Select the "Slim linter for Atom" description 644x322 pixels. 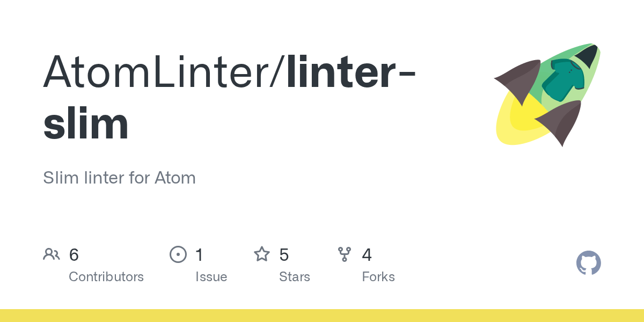[x=119, y=178]
